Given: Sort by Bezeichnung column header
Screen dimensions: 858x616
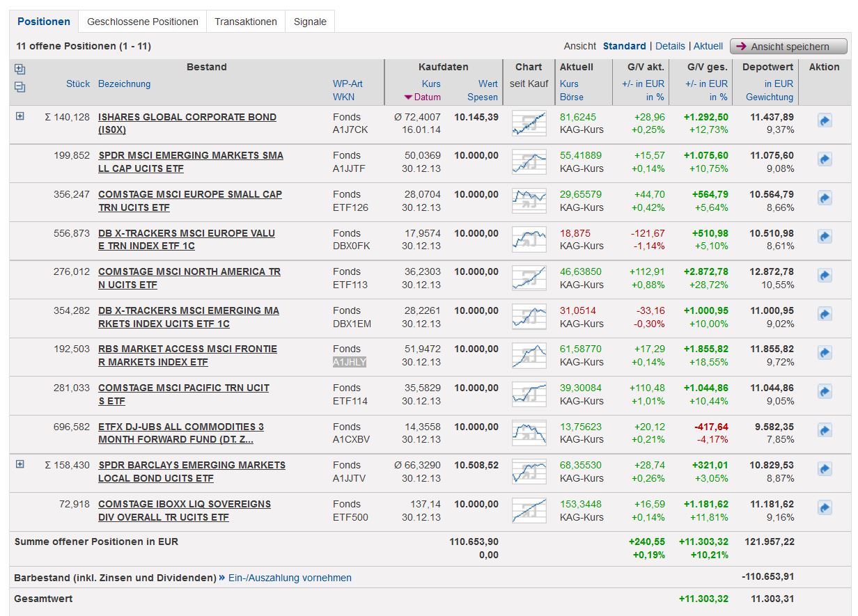Looking at the screenshot, I should (x=124, y=84).
